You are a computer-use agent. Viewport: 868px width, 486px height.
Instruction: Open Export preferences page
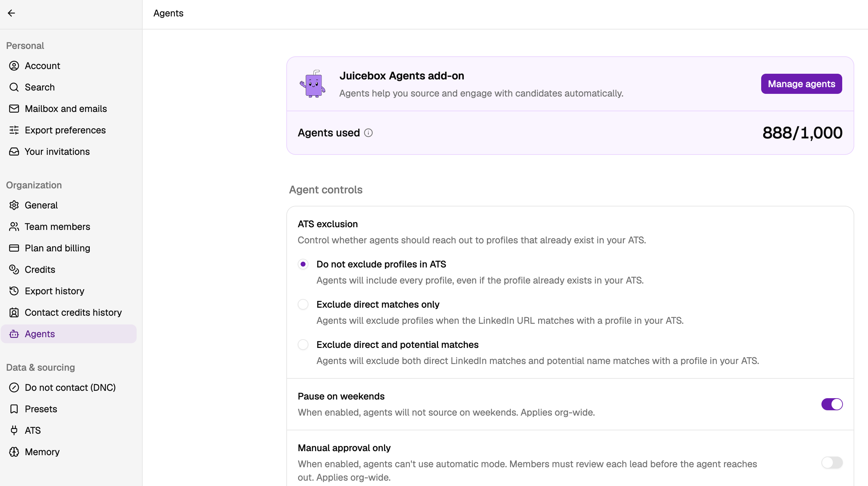click(x=69, y=130)
